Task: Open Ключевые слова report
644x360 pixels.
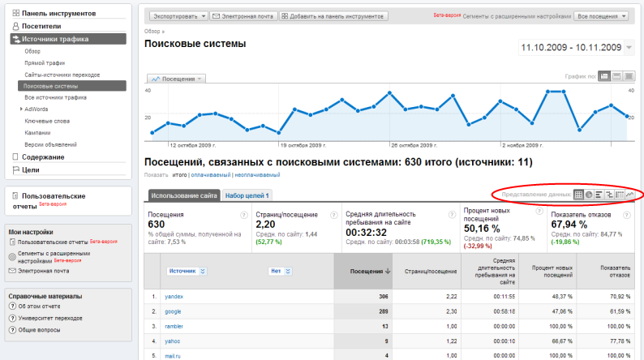Action: pos(47,121)
